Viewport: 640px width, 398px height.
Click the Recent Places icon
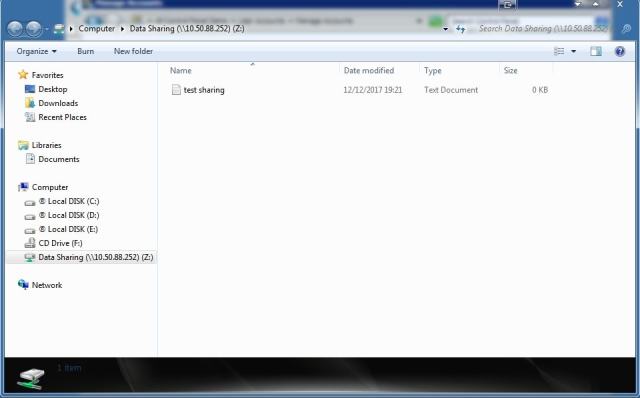tap(30, 117)
